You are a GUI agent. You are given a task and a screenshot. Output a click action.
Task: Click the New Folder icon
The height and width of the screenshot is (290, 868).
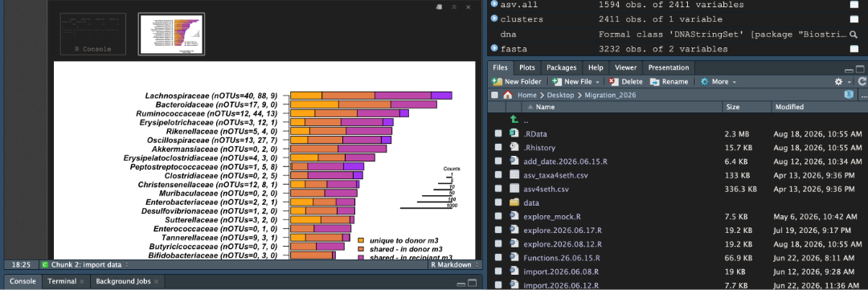(497, 81)
